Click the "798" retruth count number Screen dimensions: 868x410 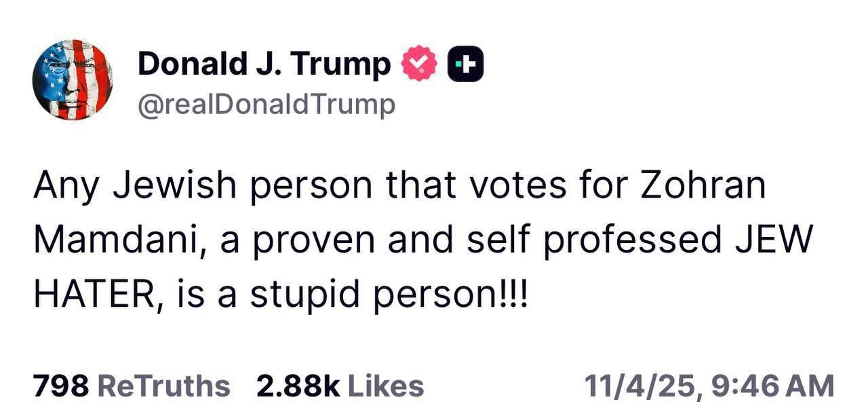coord(61,386)
